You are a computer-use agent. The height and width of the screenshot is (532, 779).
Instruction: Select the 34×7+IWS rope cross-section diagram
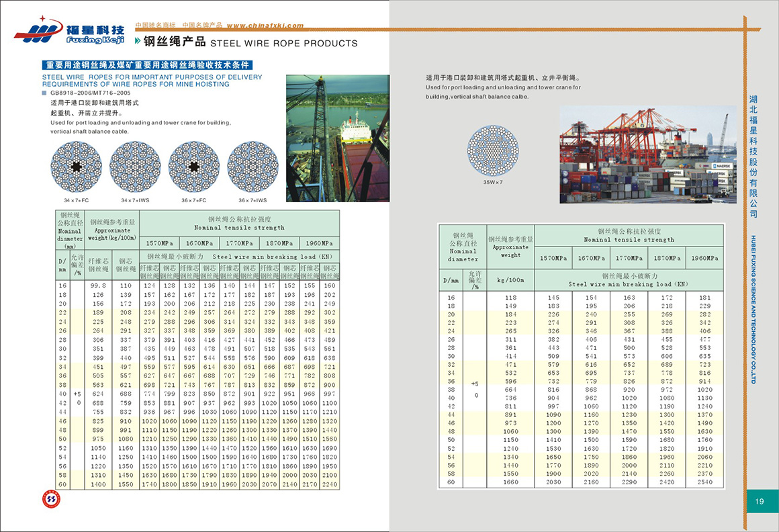pos(135,167)
